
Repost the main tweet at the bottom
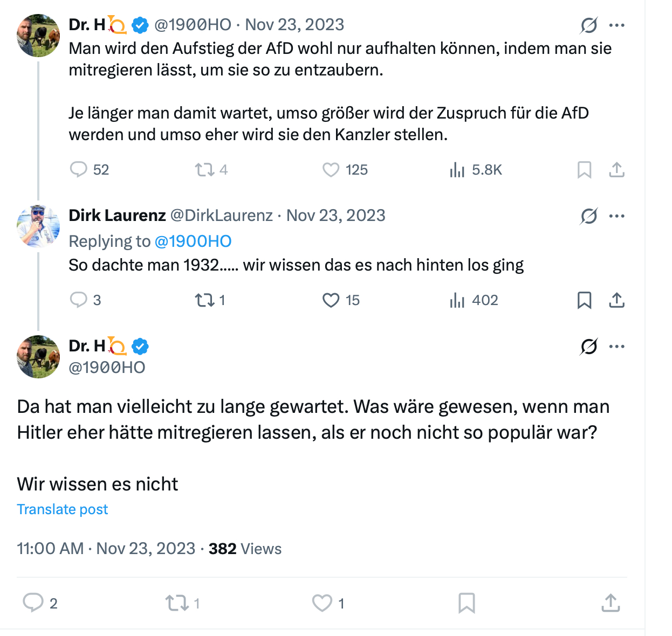(176, 603)
